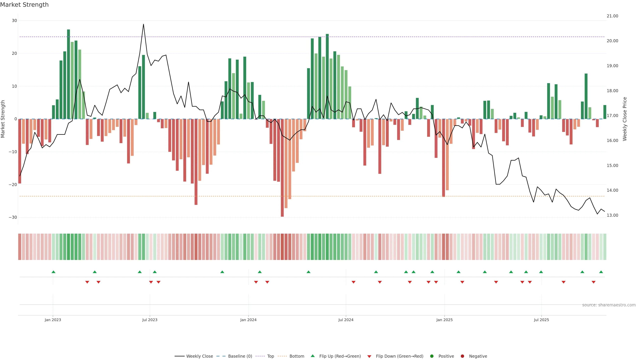
Task: Click the 20.00 right price axis label
Action: 612,41
